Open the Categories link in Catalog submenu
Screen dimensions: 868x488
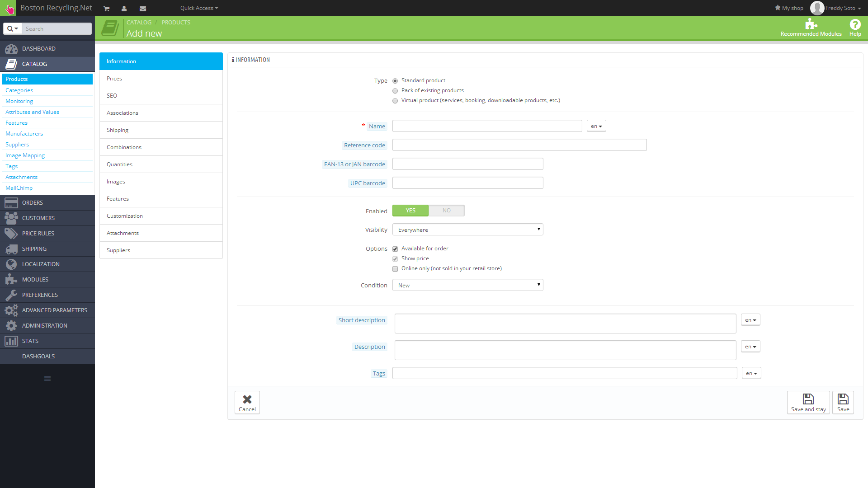(x=19, y=90)
